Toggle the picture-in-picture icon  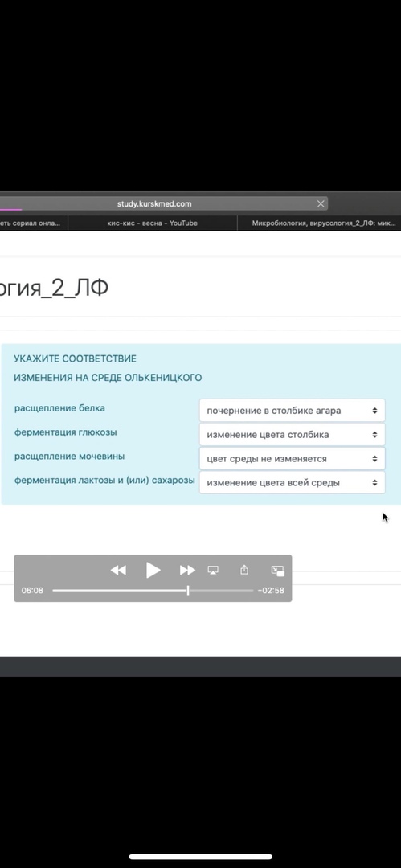277,571
